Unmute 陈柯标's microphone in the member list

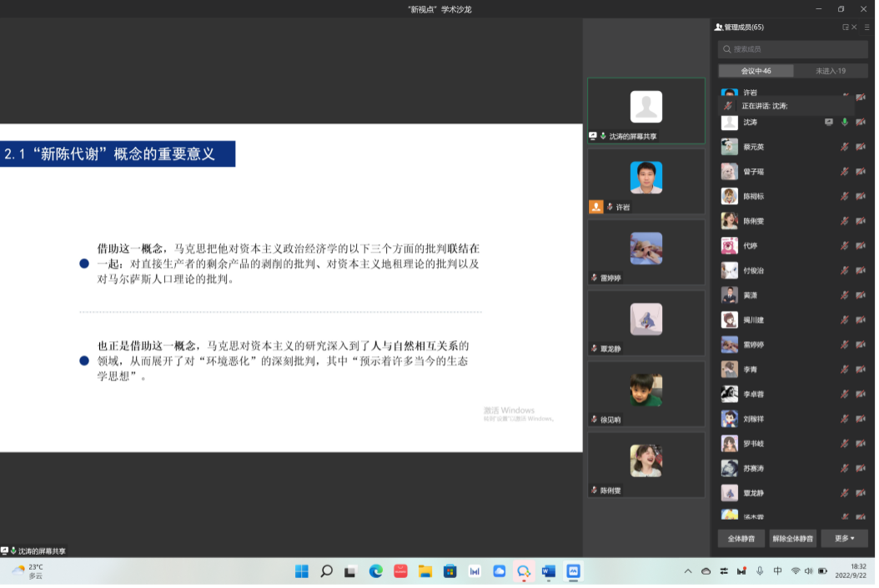tap(845, 197)
